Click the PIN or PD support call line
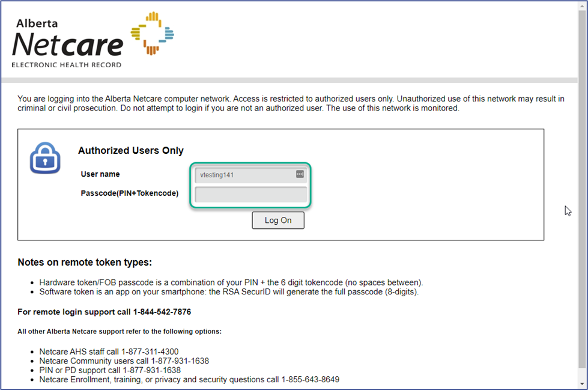This screenshot has height=390, width=588. coord(110,371)
